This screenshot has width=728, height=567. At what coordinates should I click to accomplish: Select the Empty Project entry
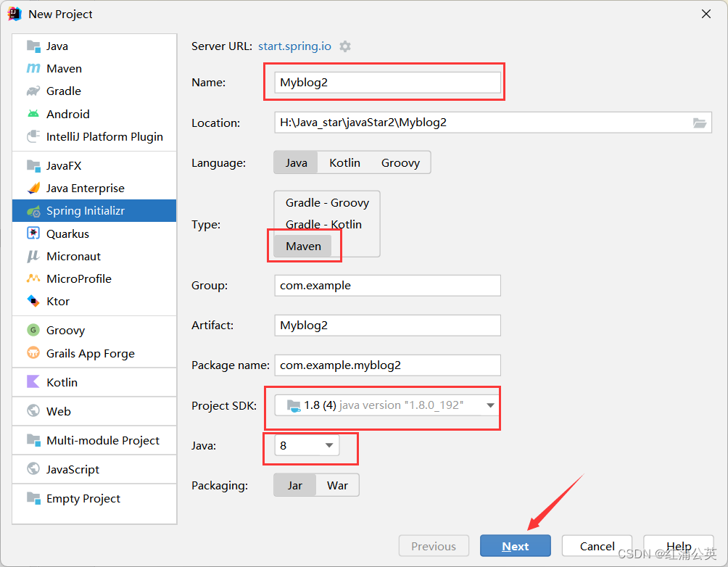pyautogui.click(x=94, y=498)
